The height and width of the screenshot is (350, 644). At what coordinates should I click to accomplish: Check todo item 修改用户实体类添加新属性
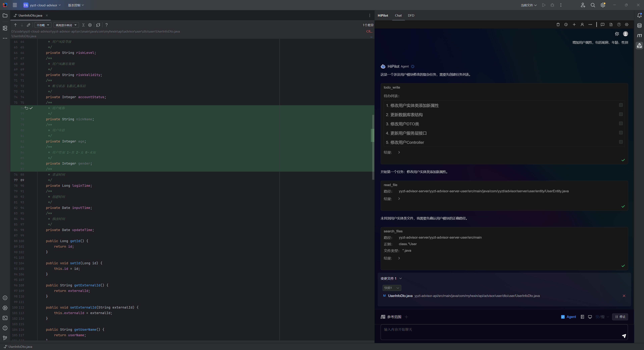[621, 105]
